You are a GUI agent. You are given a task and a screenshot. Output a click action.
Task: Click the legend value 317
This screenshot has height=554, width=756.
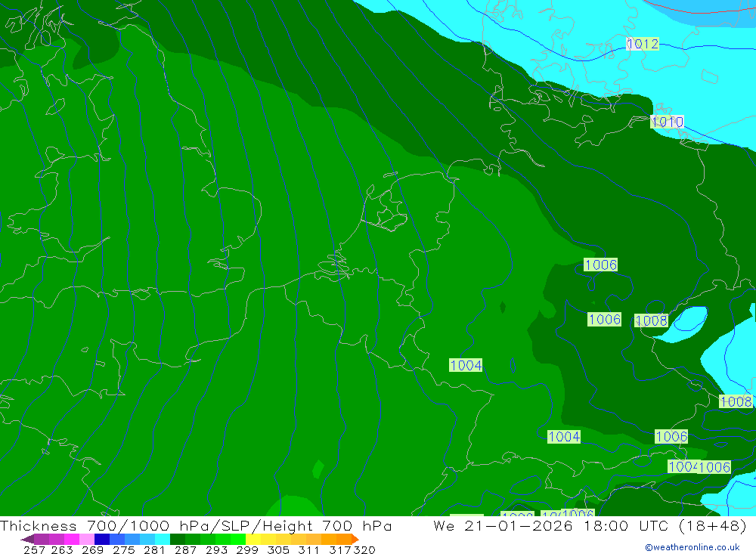(x=340, y=549)
